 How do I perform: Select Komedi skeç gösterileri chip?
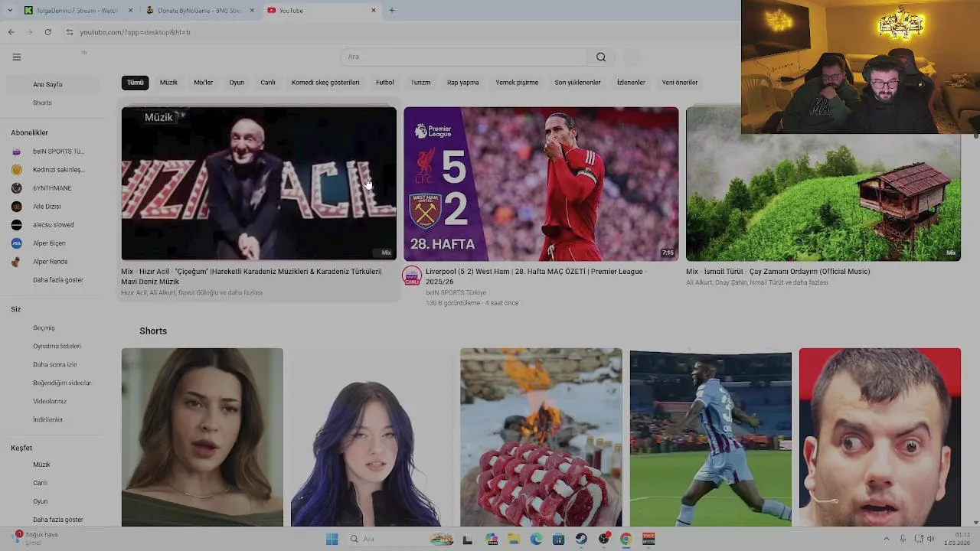coord(325,83)
